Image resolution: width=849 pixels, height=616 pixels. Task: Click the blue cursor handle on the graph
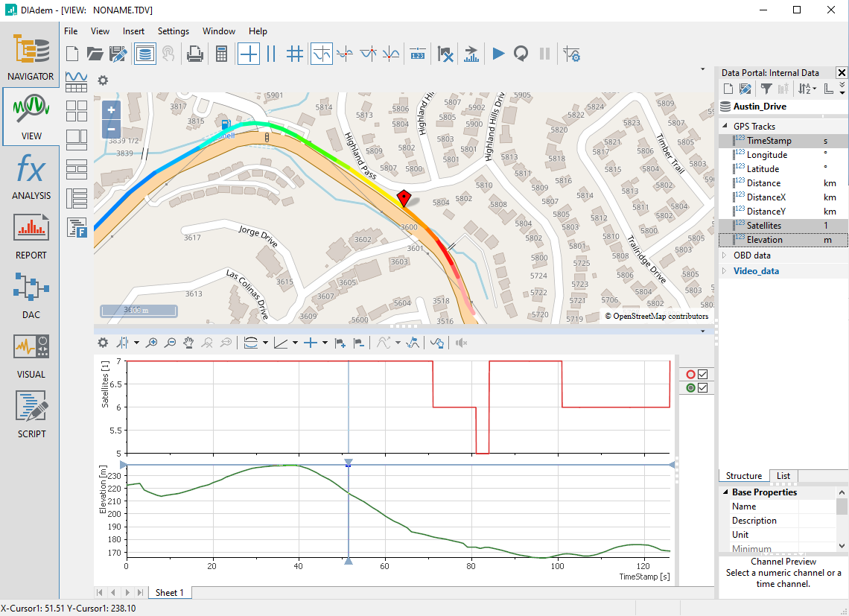(348, 463)
